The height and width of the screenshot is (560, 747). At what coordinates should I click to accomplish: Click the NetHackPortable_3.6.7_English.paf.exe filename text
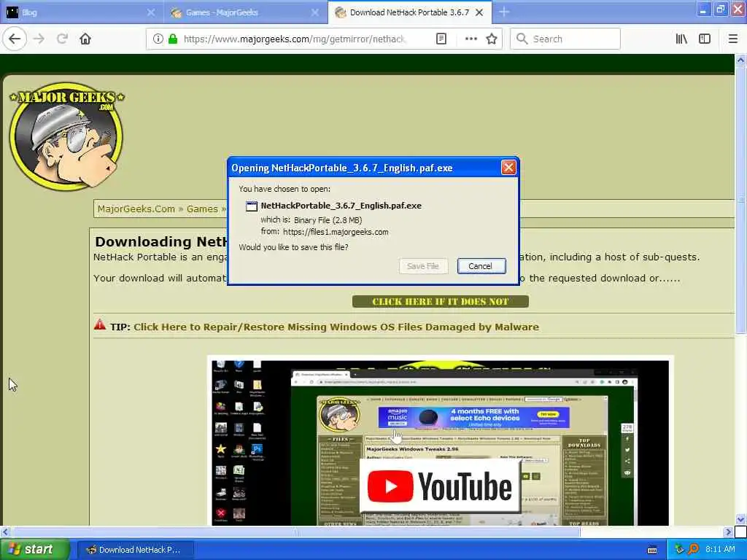[341, 206]
